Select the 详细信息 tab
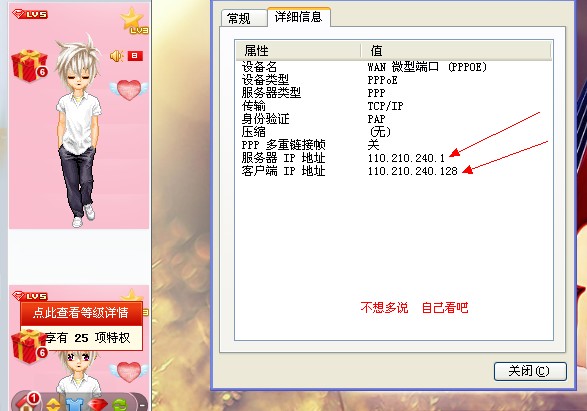The width and height of the screenshot is (587, 411). (x=298, y=17)
